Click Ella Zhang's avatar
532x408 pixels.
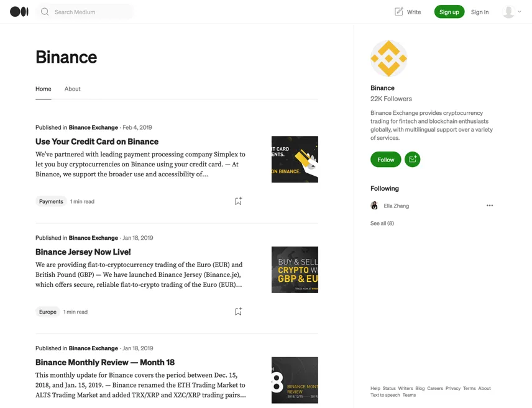point(374,206)
